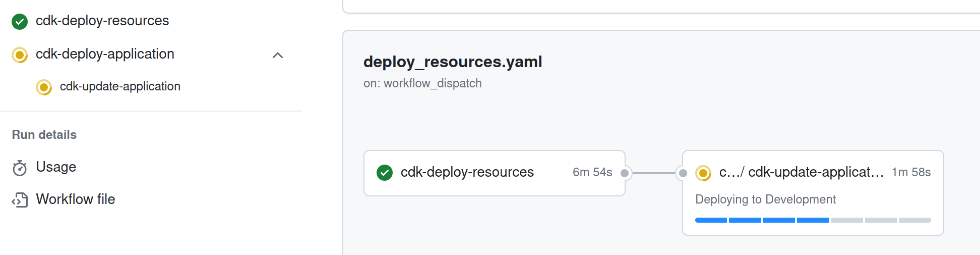The width and height of the screenshot is (980, 255).
Task: Click in-progress status icon beside cdk-deploy-application
Action: (x=20, y=55)
